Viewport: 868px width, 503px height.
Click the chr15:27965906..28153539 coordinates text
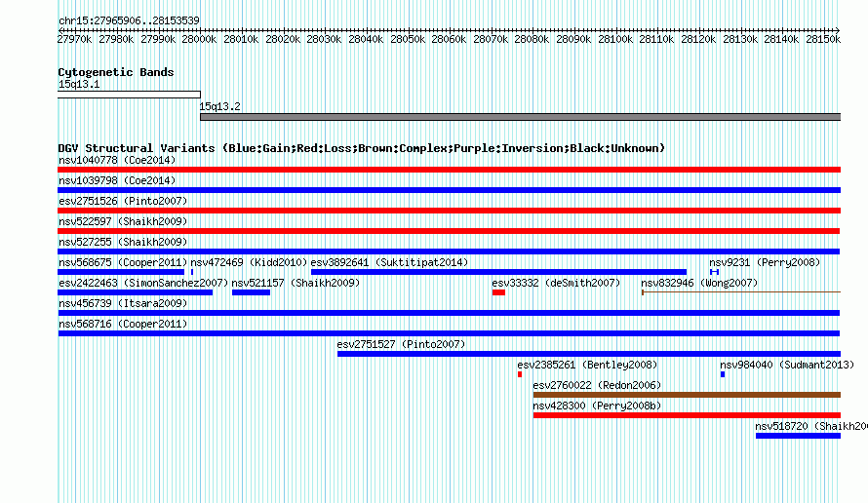(x=129, y=20)
